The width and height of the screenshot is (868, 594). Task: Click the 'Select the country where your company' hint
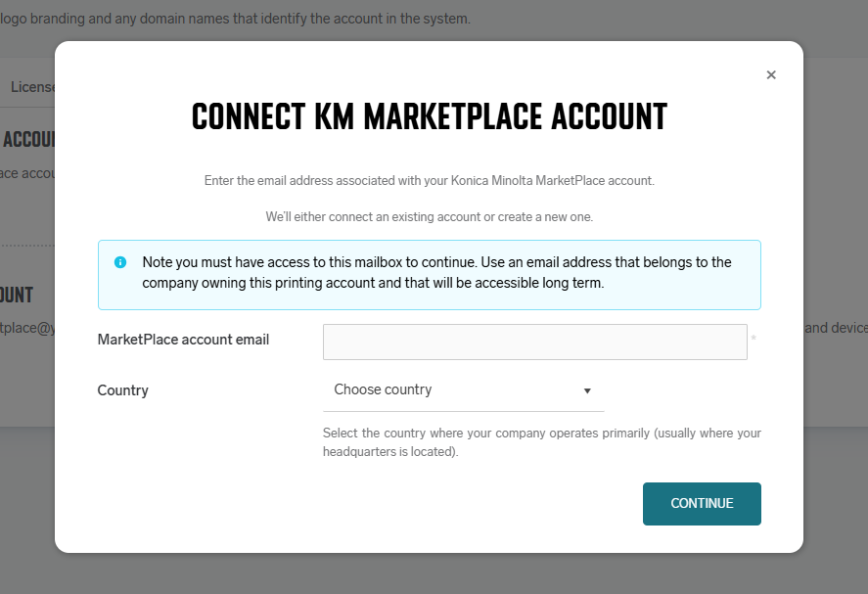pyautogui.click(x=542, y=442)
